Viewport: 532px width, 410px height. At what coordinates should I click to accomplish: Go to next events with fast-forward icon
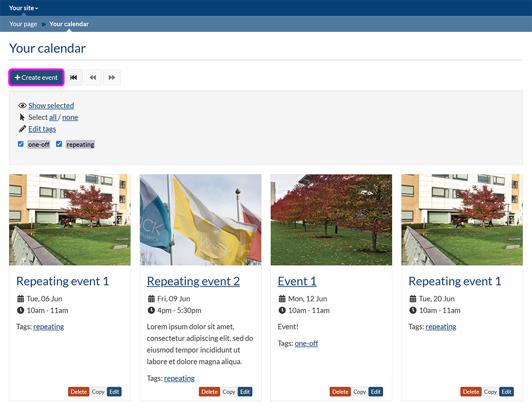click(x=112, y=78)
